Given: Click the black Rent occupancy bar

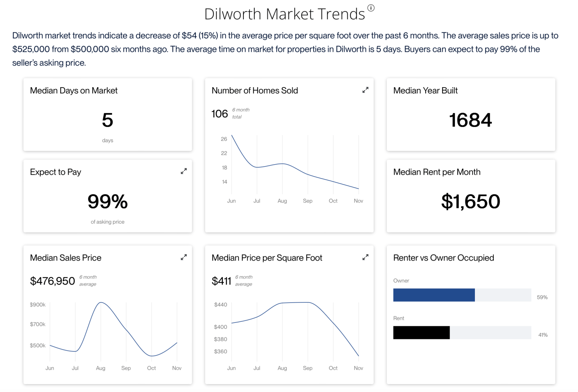Looking at the screenshot, I should pyautogui.click(x=421, y=333).
